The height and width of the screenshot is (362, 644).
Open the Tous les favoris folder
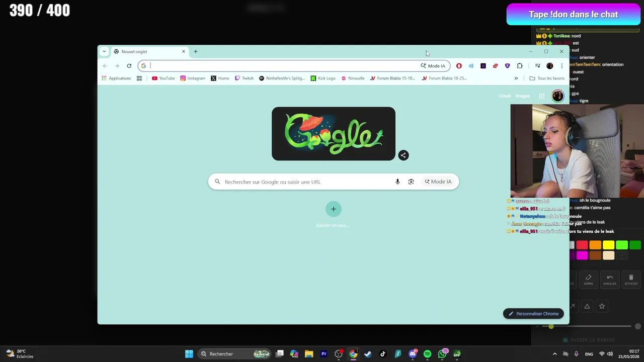click(547, 78)
